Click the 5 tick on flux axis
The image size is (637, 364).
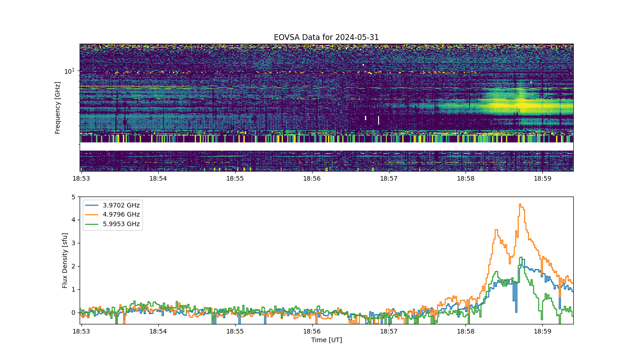pos(73,197)
